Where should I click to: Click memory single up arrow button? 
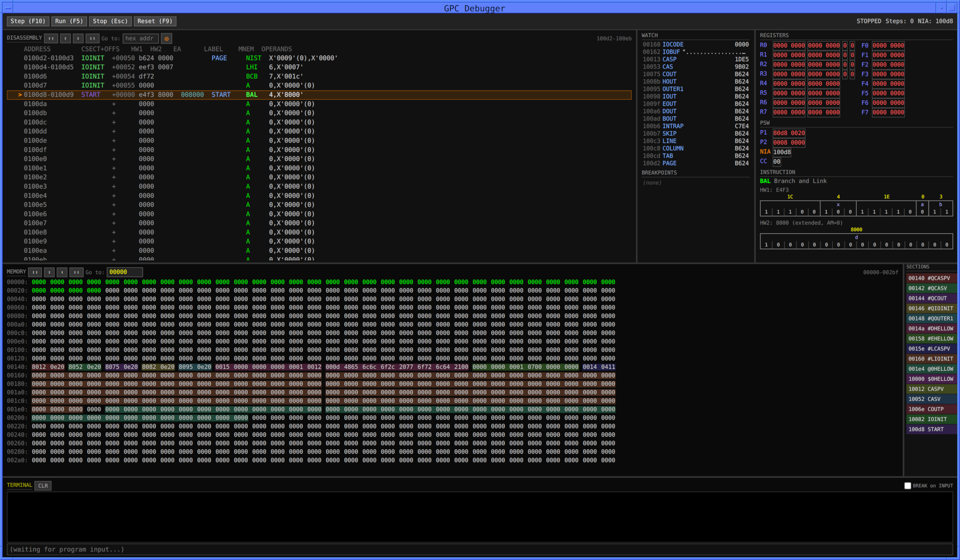pyautogui.click(x=49, y=272)
